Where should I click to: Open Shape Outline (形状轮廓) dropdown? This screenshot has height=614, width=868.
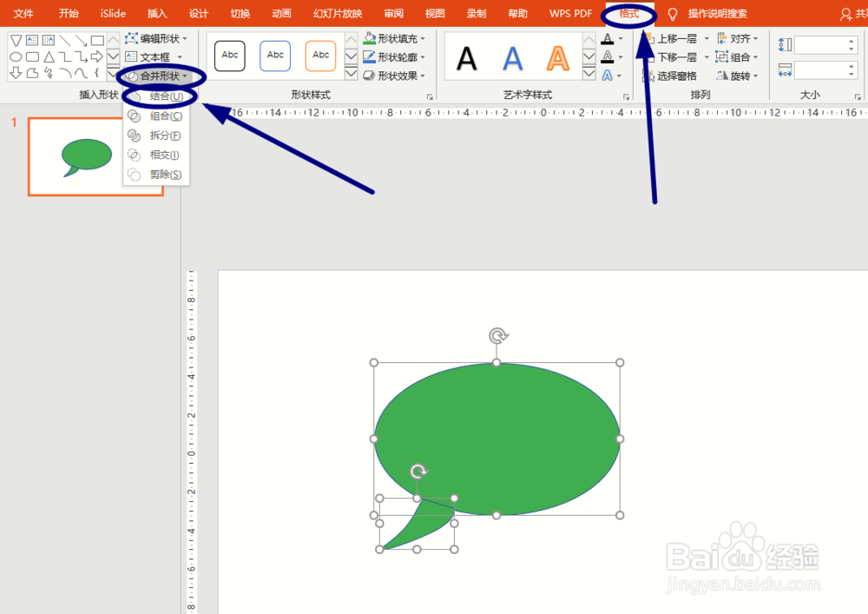click(x=394, y=57)
